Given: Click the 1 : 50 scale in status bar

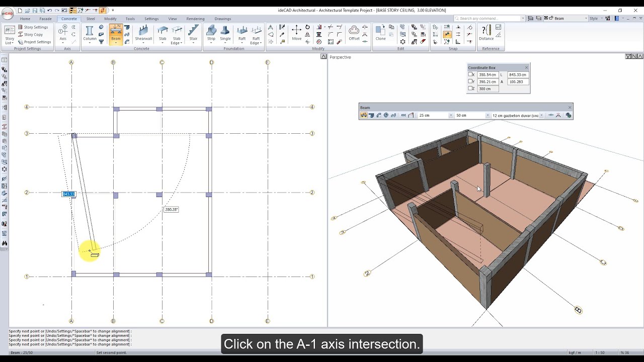Looking at the screenshot, I should tap(600, 352).
